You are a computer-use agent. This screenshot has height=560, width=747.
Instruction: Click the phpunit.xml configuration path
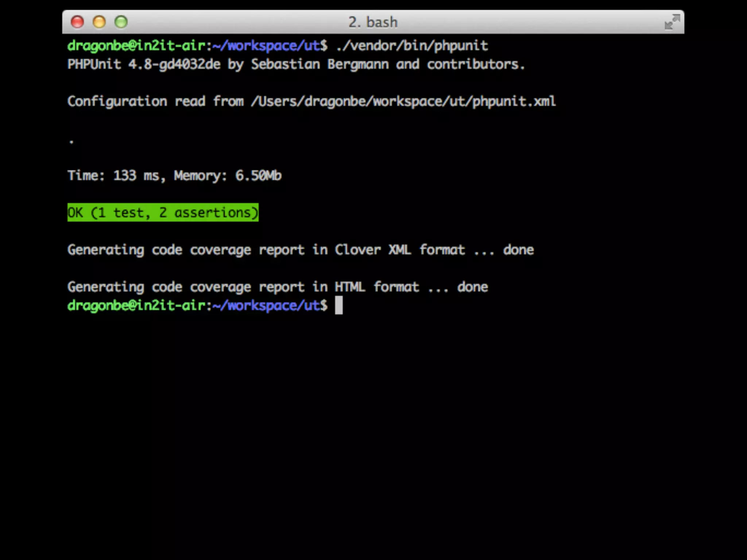click(x=403, y=101)
